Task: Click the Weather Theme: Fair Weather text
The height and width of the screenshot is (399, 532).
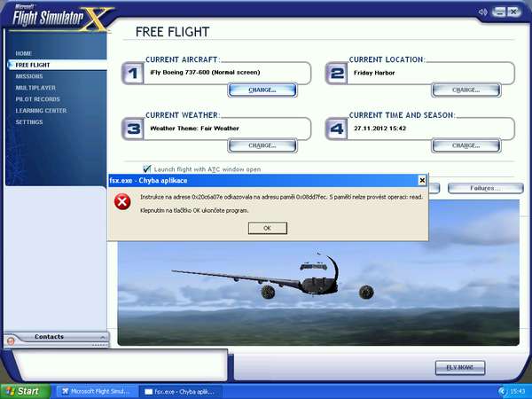Action: click(194, 129)
